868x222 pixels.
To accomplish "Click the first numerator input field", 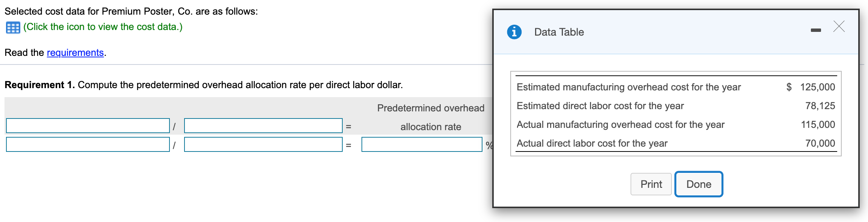I will pyautogui.click(x=88, y=126).
